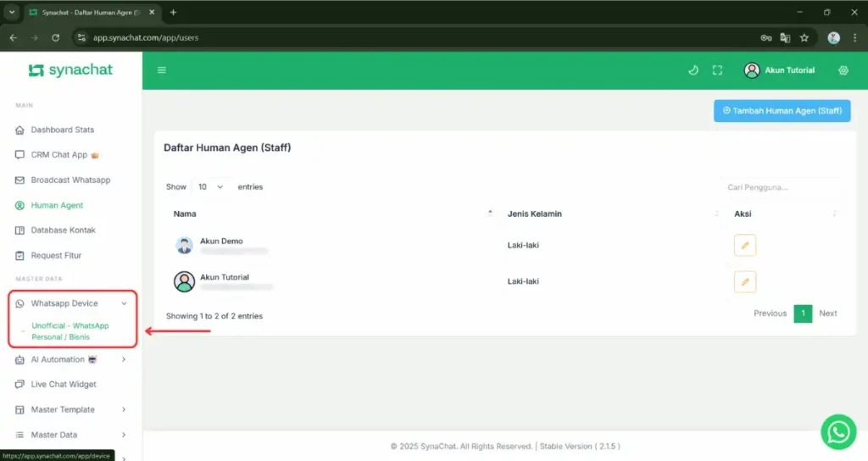Click browser back arrow
This screenshot has height=461, width=868.
(x=14, y=37)
